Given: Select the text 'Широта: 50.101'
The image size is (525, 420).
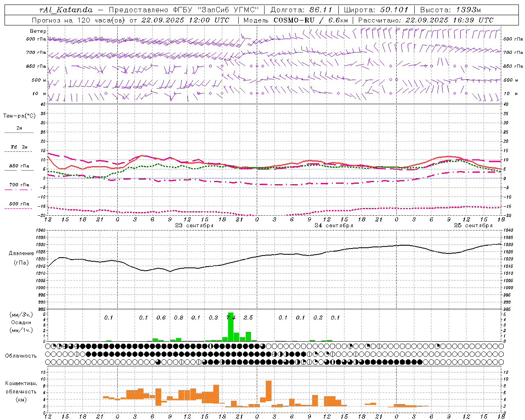Looking at the screenshot, I should [375, 10].
